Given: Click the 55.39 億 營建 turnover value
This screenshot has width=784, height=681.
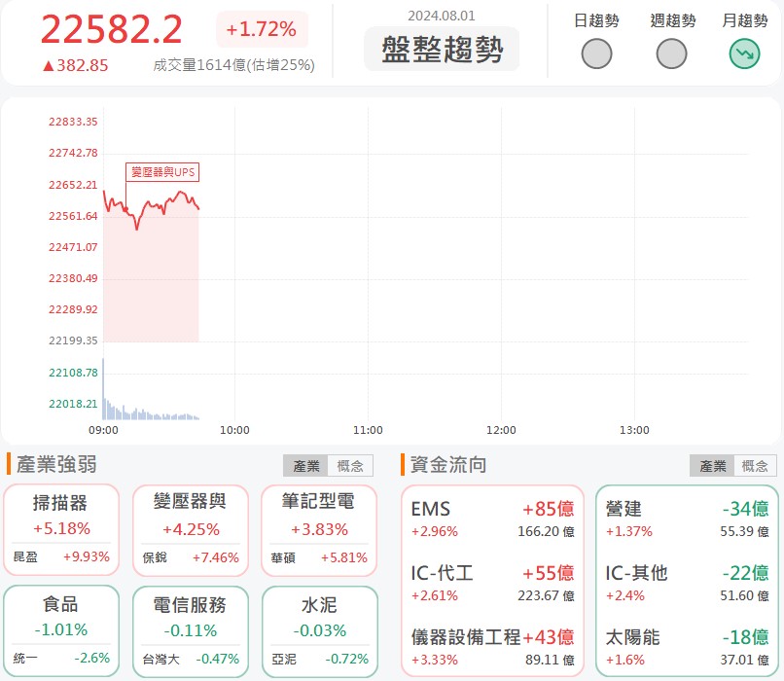Looking at the screenshot, I should pyautogui.click(x=744, y=531).
